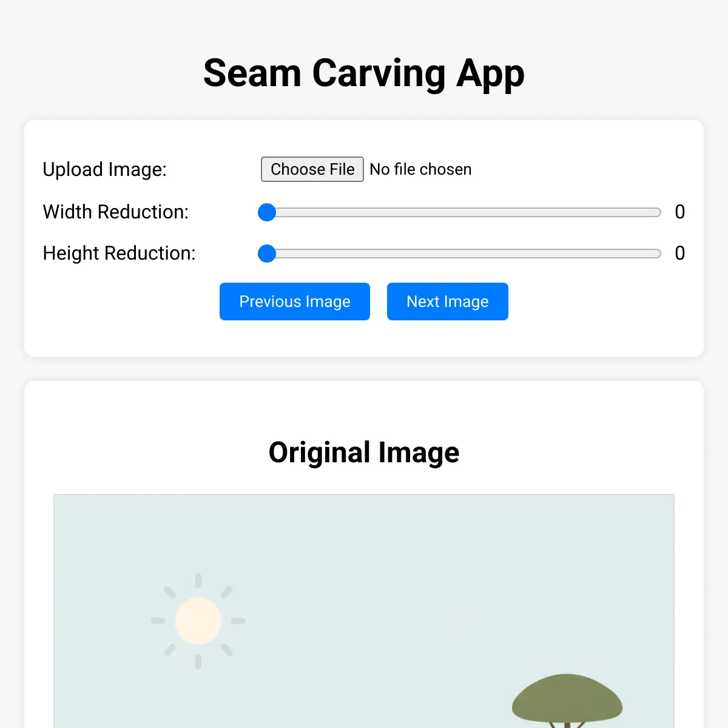Click the empty sky area of the original image
The image size is (728, 728).
pyautogui.click(x=394, y=576)
